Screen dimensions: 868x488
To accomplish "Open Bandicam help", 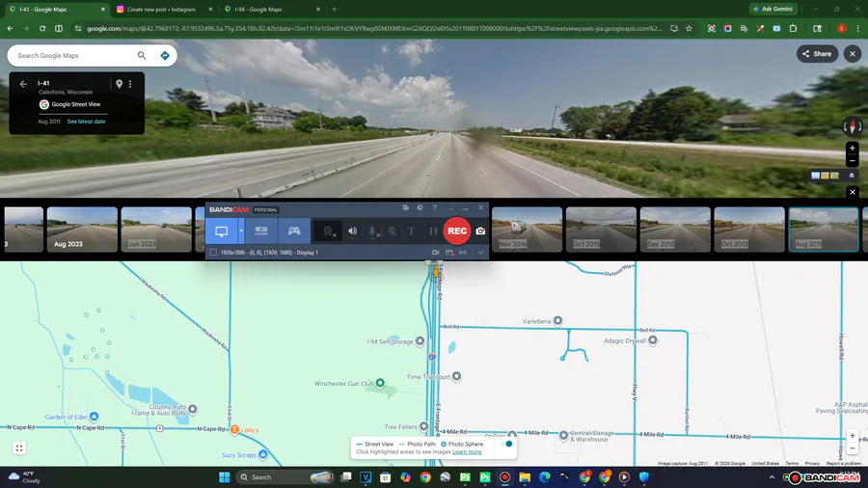I will 435,207.
